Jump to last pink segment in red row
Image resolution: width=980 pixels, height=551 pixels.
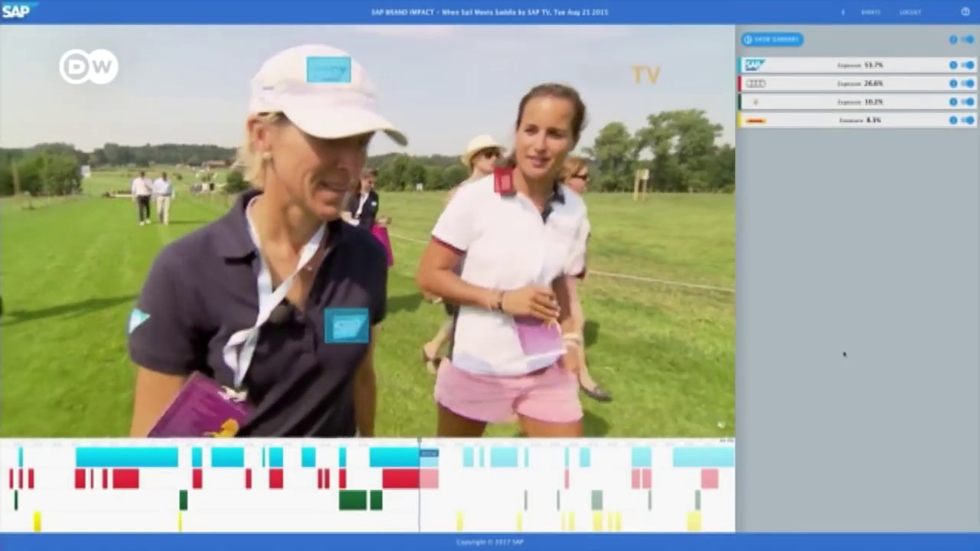[710, 478]
